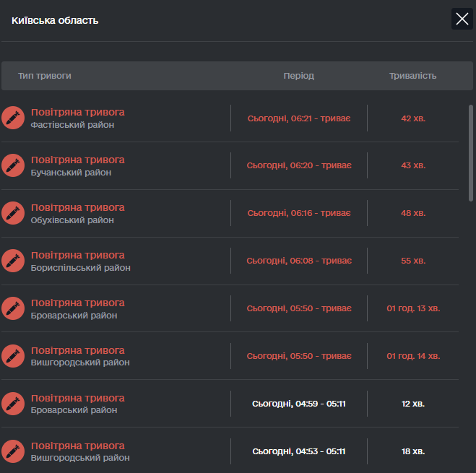Screen dimensions: 476x473
Task: Close the Київська область alert panel
Action: (462, 19)
